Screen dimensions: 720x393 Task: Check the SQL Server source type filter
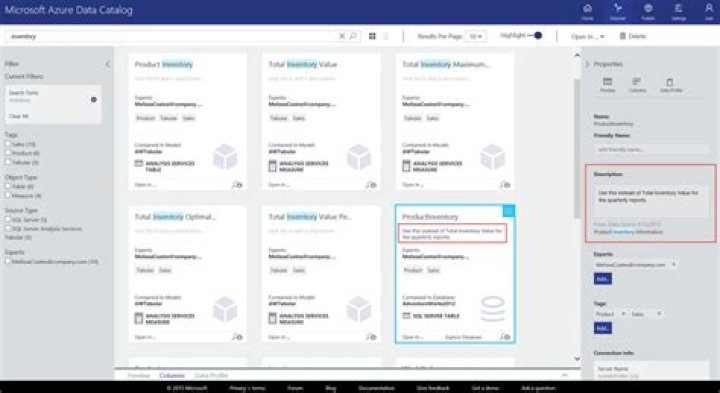(x=8, y=219)
